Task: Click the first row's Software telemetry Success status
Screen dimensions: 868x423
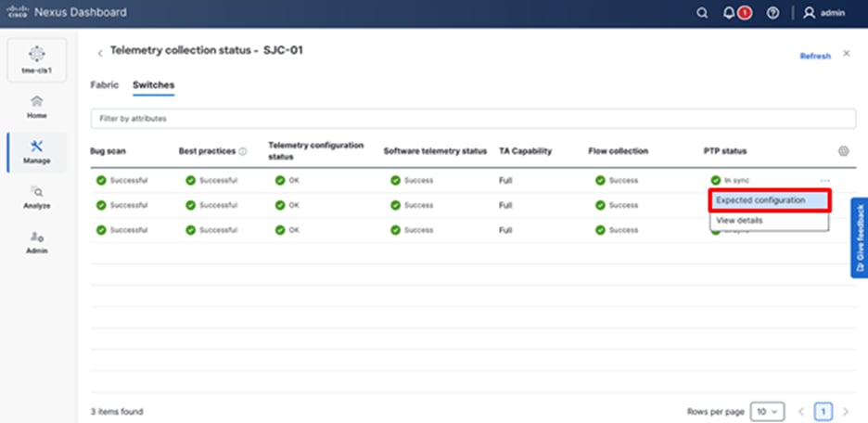Action: tap(412, 181)
